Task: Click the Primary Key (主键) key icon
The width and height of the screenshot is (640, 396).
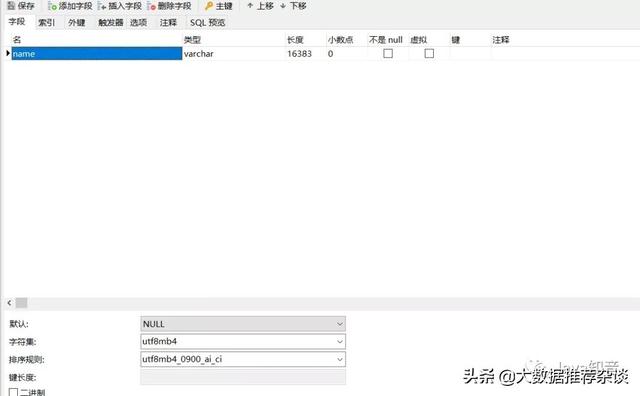Action: point(209,6)
